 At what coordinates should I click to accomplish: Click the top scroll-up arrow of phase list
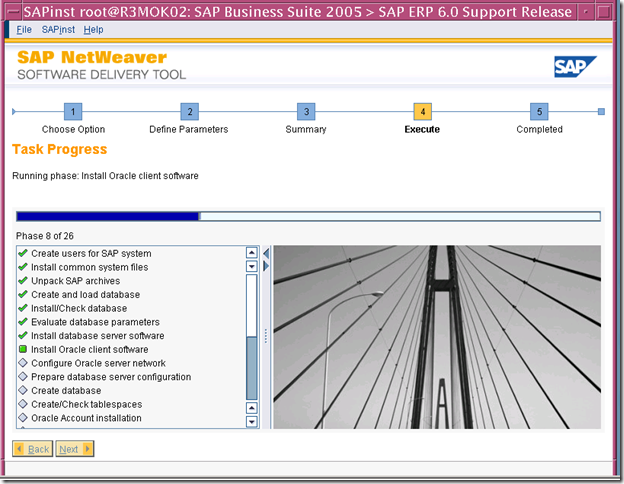pyautogui.click(x=252, y=252)
